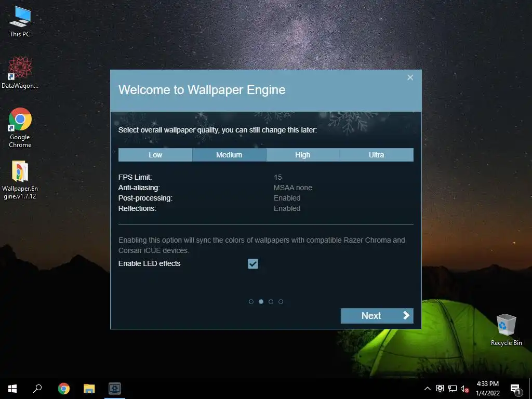Go to first setup page dot
Image resolution: width=532 pixels, height=399 pixels.
pos(251,302)
